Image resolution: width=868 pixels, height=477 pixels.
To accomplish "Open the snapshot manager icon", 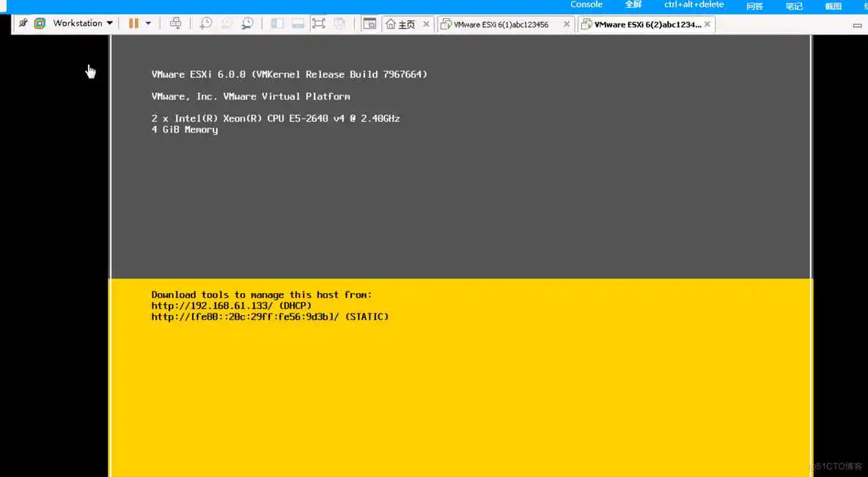I will 248,23.
